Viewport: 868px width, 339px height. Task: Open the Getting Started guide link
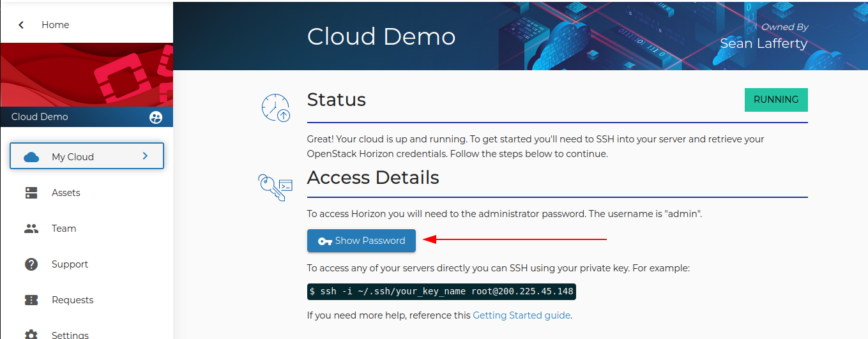click(521, 315)
